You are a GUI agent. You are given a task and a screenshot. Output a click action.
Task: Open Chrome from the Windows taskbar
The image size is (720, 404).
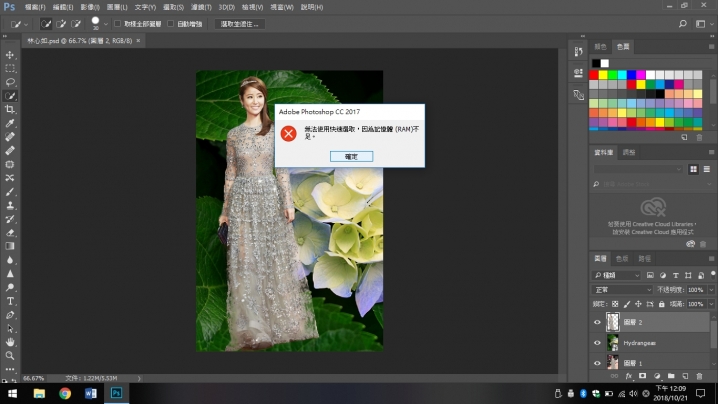click(65, 393)
